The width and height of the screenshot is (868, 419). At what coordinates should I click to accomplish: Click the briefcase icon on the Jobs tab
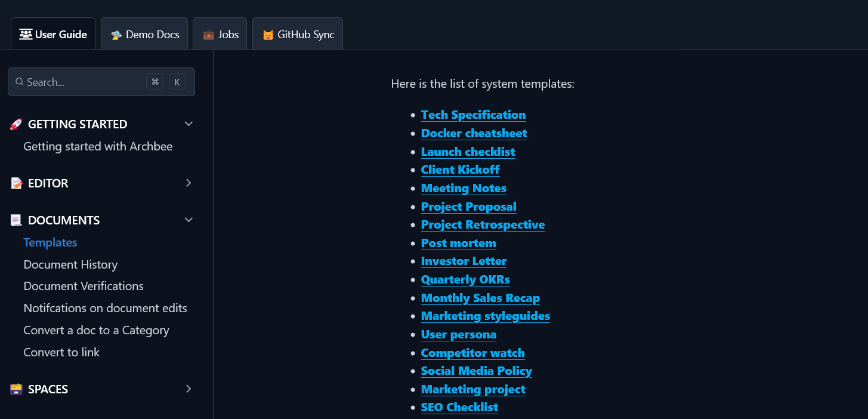208,33
